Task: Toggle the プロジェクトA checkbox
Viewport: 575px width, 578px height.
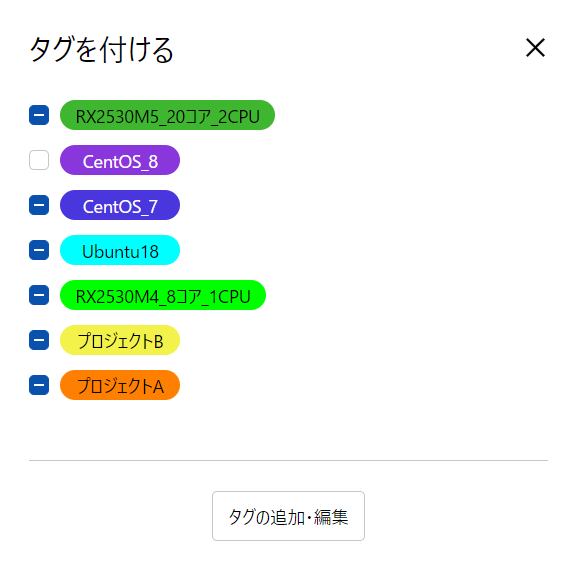Action: coord(39,385)
